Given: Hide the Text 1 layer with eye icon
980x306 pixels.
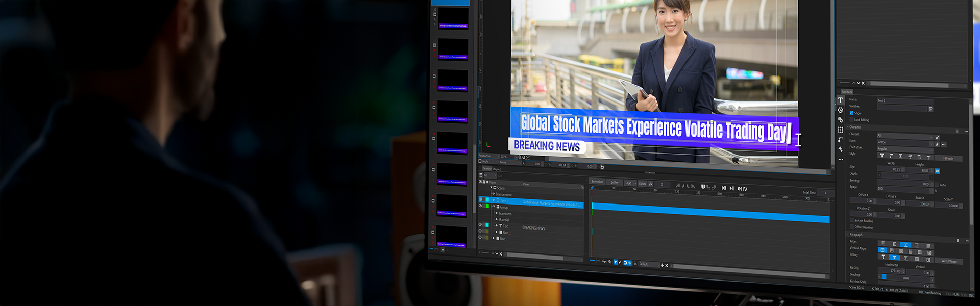Looking at the screenshot, I should pos(480,199).
